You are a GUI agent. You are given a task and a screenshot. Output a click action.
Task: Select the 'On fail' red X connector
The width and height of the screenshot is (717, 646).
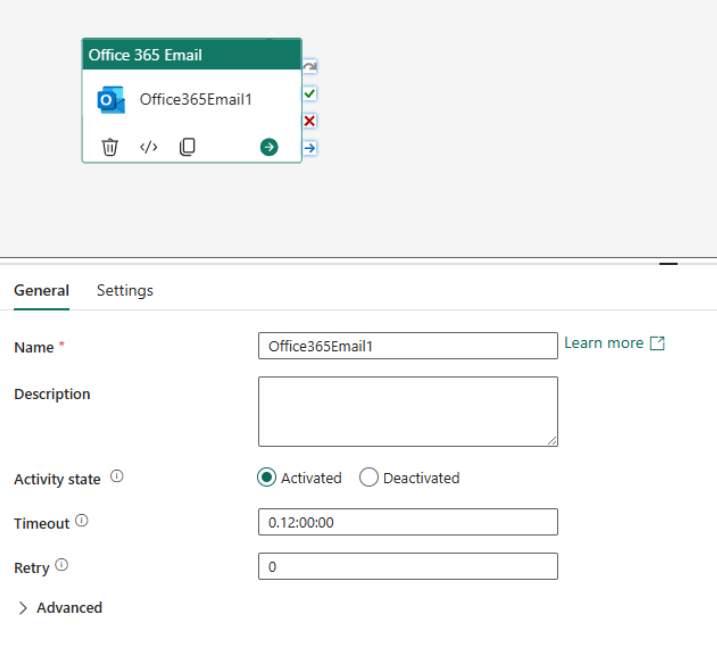pos(310,121)
